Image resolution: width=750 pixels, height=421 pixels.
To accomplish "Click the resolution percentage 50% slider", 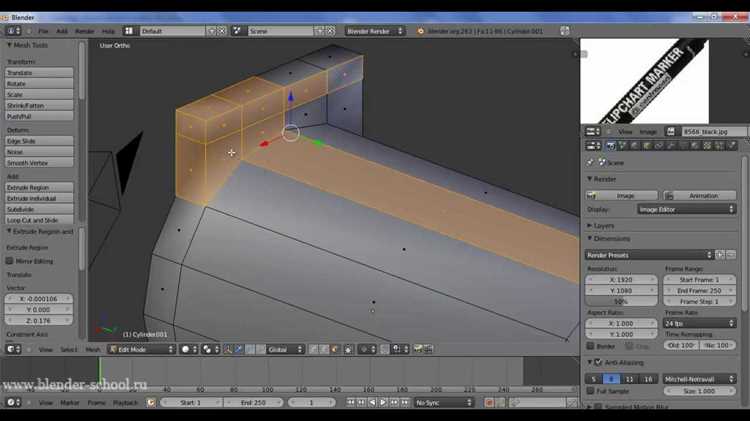I will pyautogui.click(x=621, y=302).
